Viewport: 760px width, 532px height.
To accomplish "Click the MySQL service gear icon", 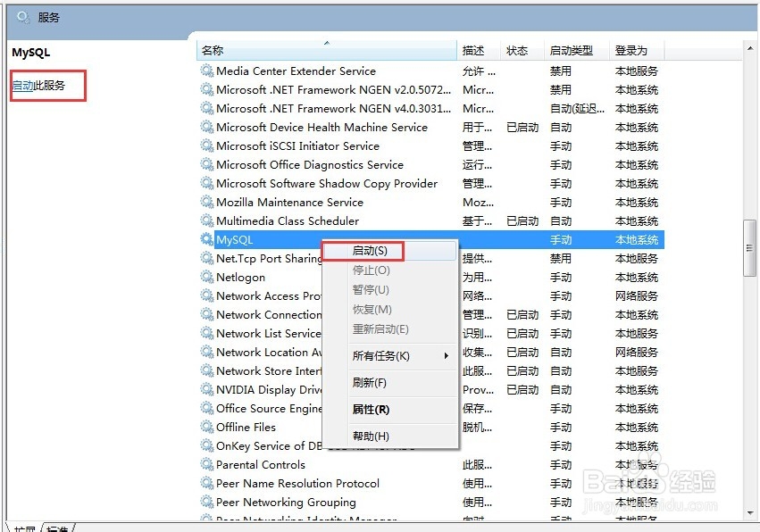I will [x=207, y=239].
